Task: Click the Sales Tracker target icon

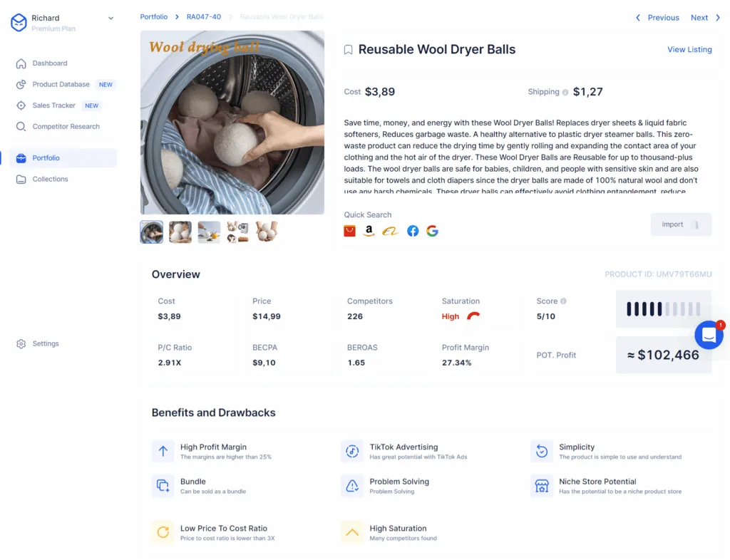Action: 21,105
